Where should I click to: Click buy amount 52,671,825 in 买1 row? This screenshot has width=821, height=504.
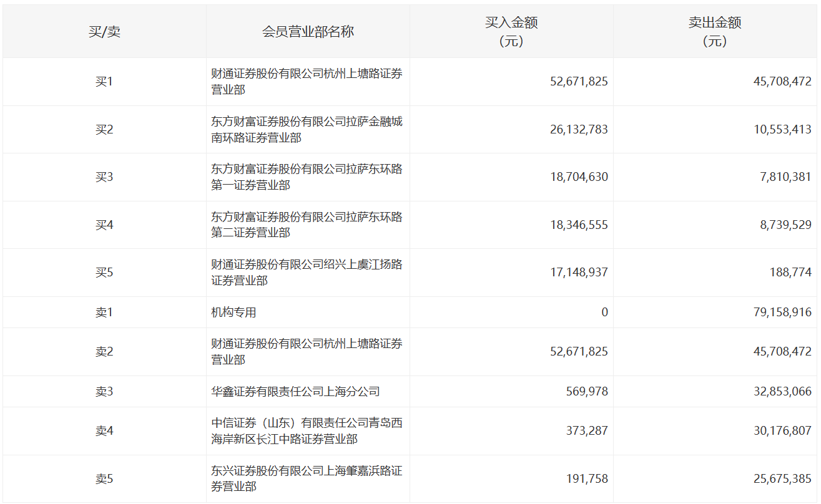(579, 82)
